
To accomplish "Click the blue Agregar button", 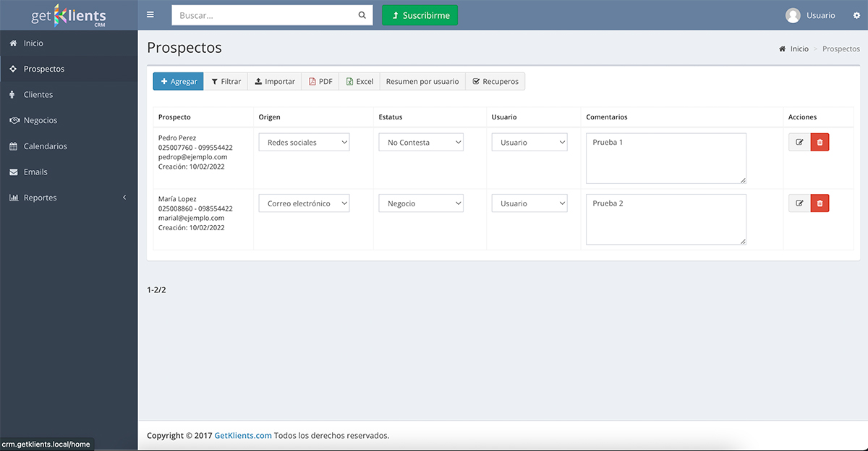I will click(x=178, y=82).
